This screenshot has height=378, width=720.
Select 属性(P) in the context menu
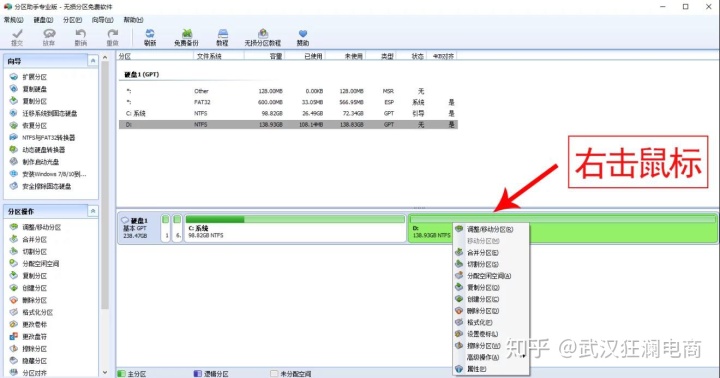[x=491, y=369]
